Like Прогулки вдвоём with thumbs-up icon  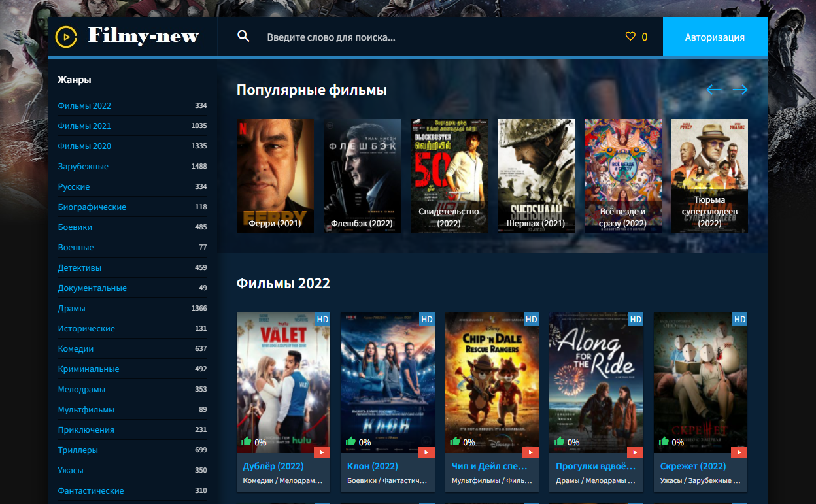coord(560,441)
